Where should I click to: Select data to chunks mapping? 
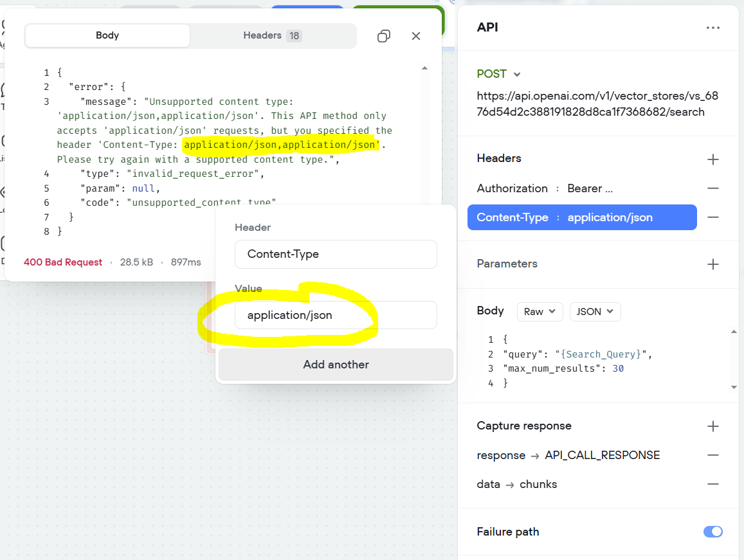click(517, 485)
